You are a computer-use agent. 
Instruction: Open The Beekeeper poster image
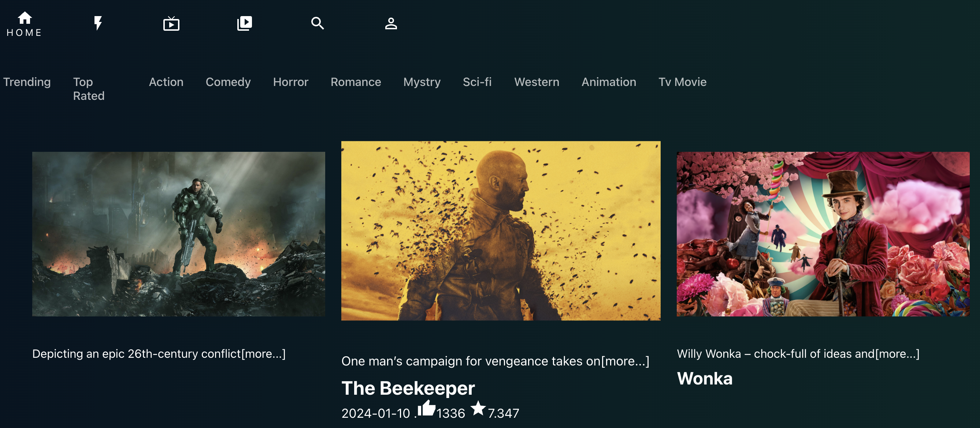tap(501, 231)
